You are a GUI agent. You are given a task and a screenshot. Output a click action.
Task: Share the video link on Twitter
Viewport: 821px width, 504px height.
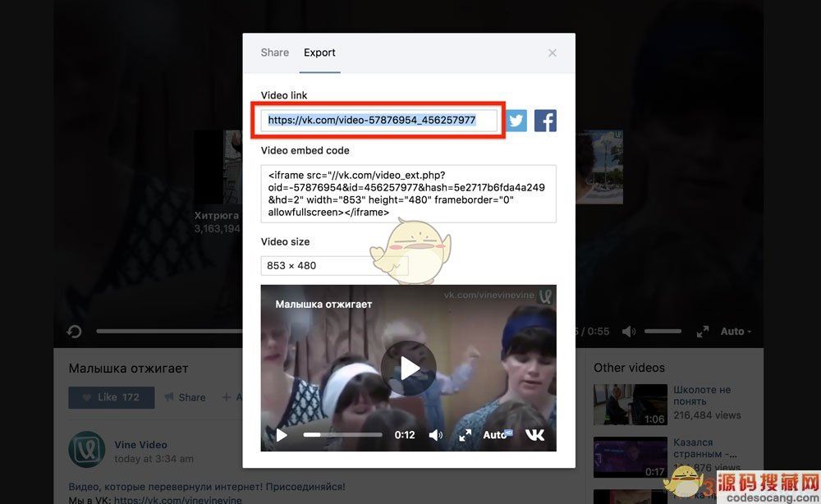(516, 121)
